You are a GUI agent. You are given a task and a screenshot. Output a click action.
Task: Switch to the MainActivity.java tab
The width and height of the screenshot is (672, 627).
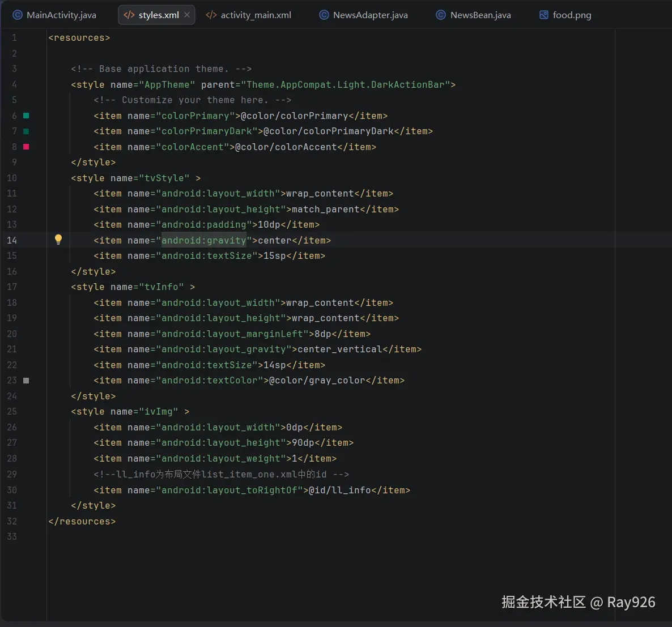click(x=61, y=15)
